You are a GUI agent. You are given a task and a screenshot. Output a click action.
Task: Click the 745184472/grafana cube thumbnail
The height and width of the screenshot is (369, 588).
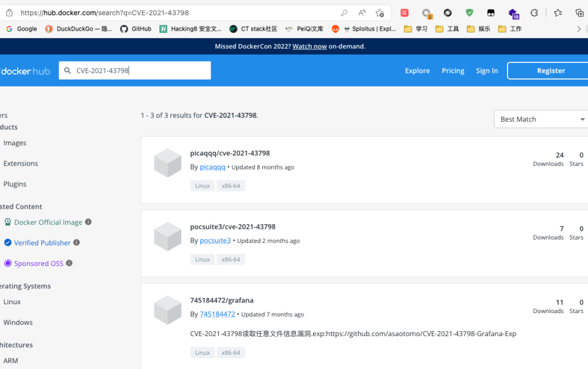pos(168,310)
